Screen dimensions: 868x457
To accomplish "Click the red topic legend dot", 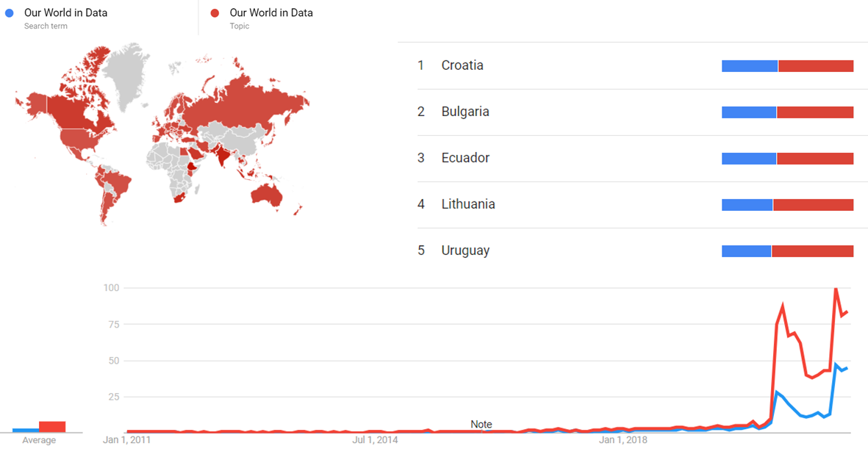I will tap(215, 12).
